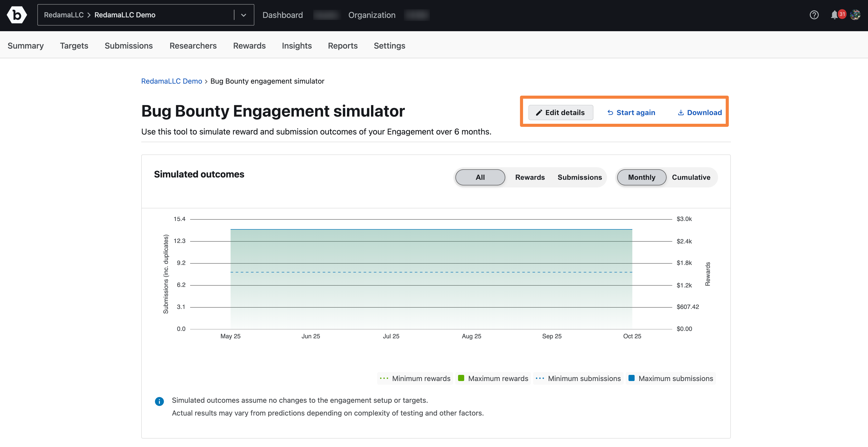Click the undo arrow icon beside Start again
868x447 pixels.
coord(610,113)
